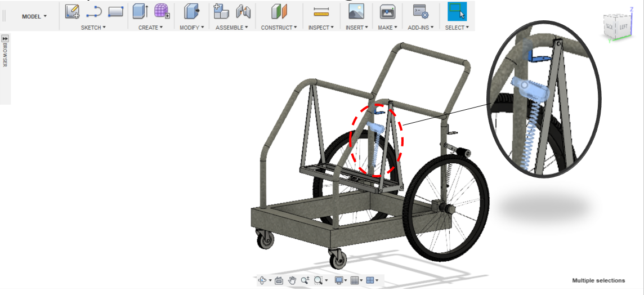The height and width of the screenshot is (295, 644).
Task: Click the Insert image icon above INSERT
Action: point(356,11)
